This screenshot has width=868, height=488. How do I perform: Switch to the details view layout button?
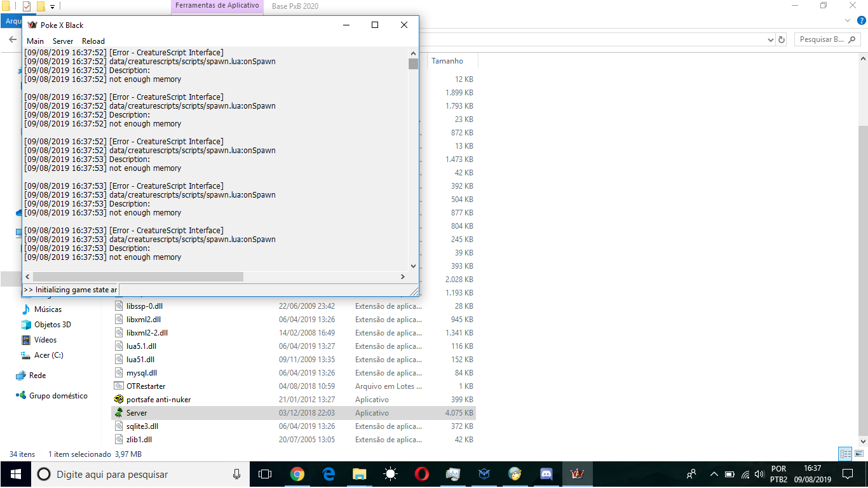845,454
